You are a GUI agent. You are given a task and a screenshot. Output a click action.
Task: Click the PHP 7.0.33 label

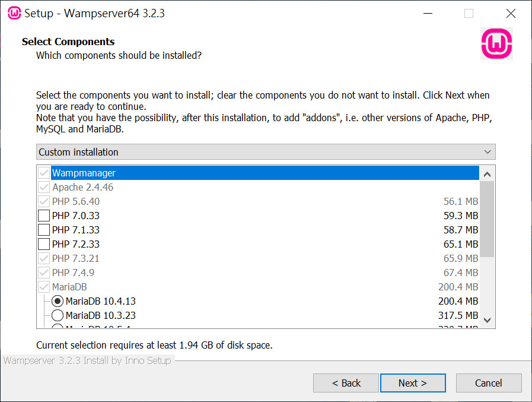click(76, 216)
